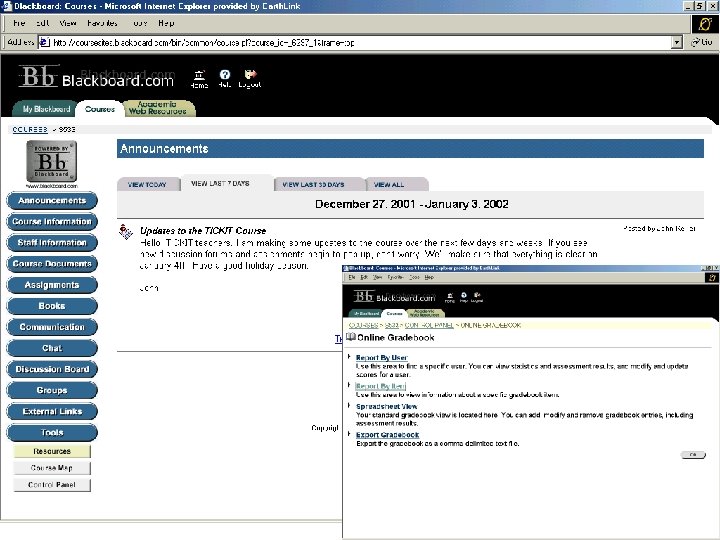Open Chat button in sidebar
The image size is (720, 540).
pyautogui.click(x=52, y=349)
